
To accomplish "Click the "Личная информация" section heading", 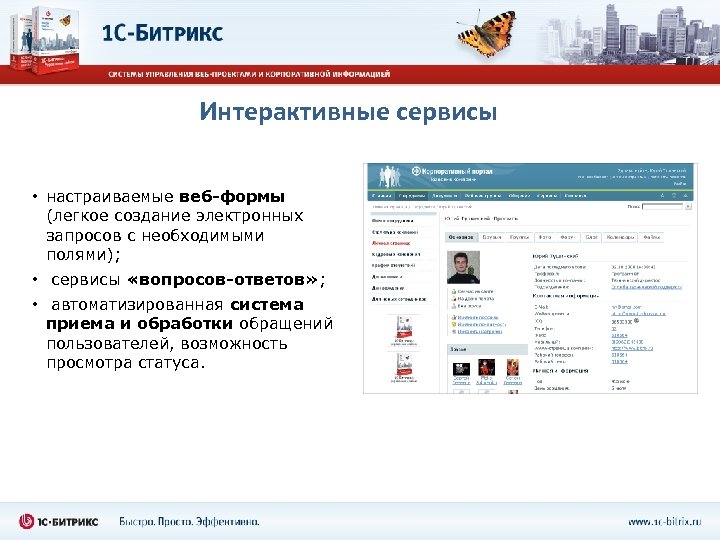I will tap(560, 371).
